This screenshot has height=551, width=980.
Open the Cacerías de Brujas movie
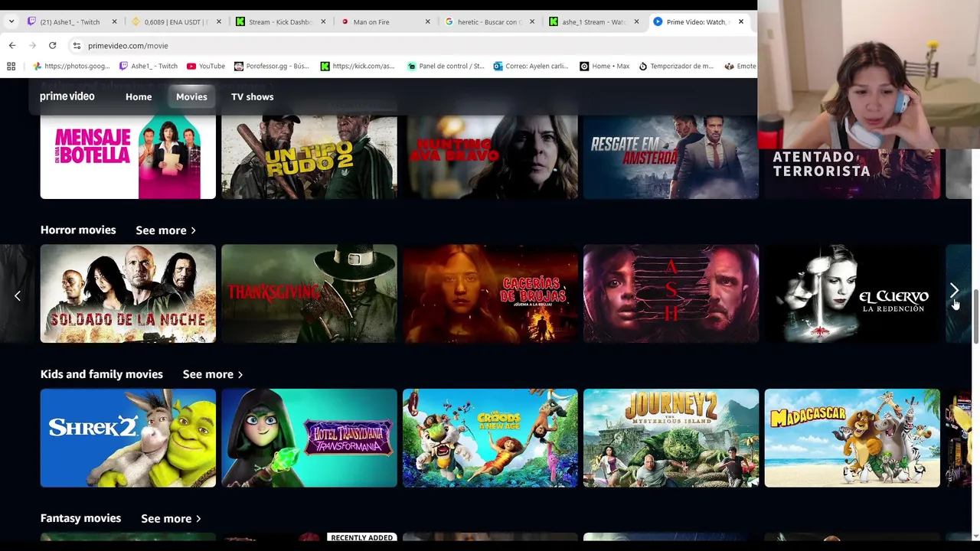point(490,294)
